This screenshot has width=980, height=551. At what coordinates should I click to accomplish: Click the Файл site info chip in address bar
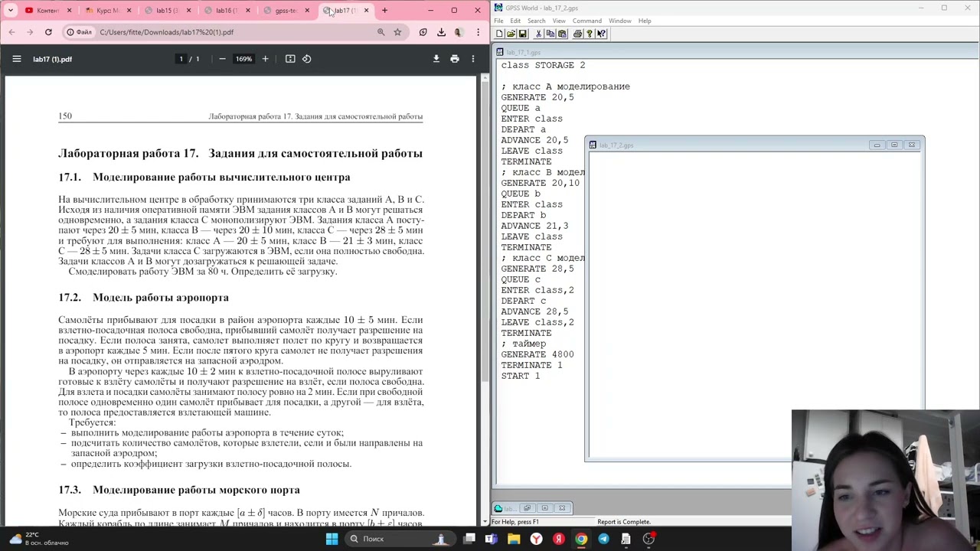point(79,32)
